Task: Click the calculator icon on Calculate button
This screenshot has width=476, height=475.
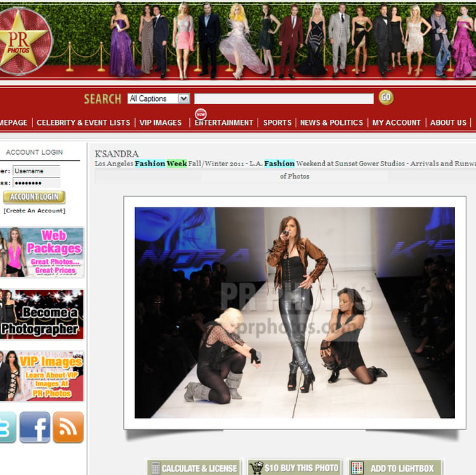Action: coord(155,468)
